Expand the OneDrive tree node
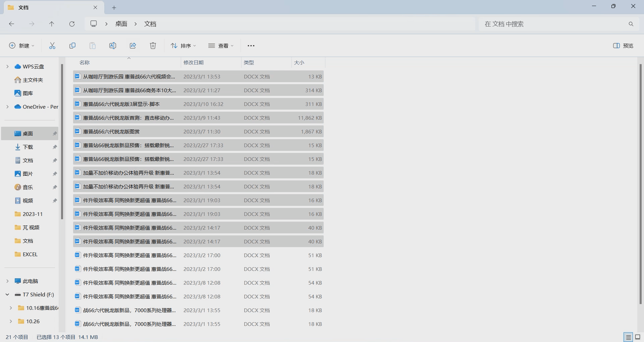 tap(7, 107)
